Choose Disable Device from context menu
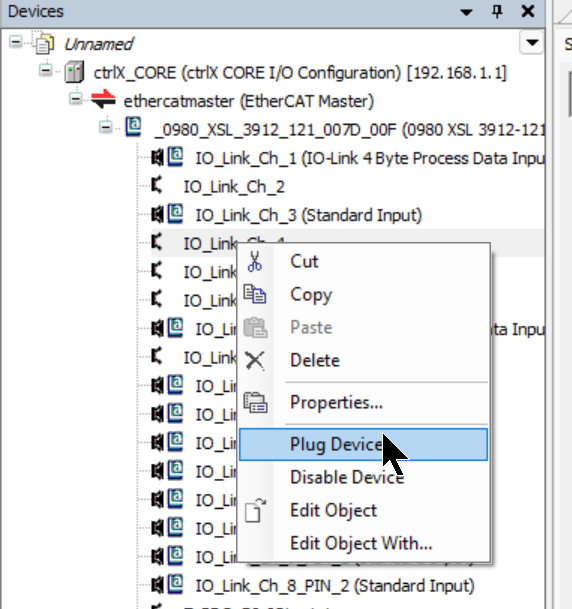 347,477
